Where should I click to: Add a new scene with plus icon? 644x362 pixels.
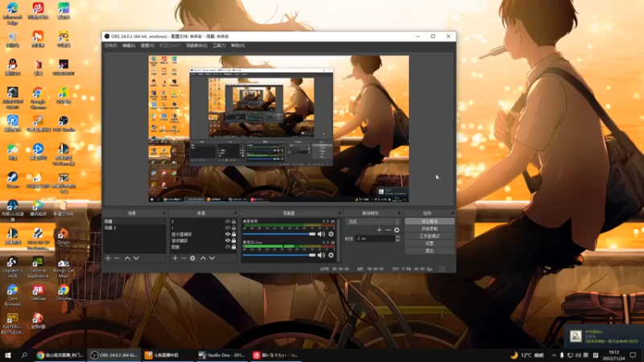[108, 258]
